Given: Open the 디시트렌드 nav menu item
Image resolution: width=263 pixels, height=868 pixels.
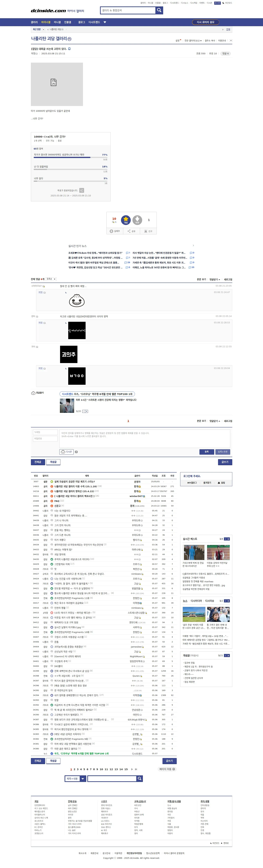Looking at the screenshot, I should click(94, 22).
